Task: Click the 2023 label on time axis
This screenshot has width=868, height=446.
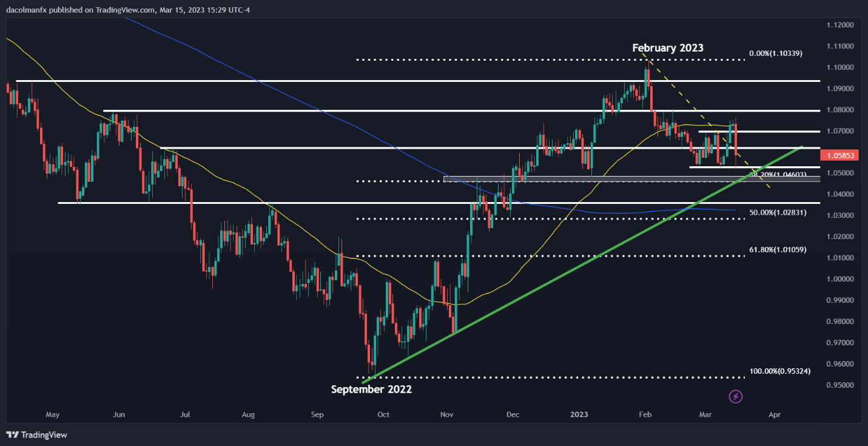Action: [580, 415]
